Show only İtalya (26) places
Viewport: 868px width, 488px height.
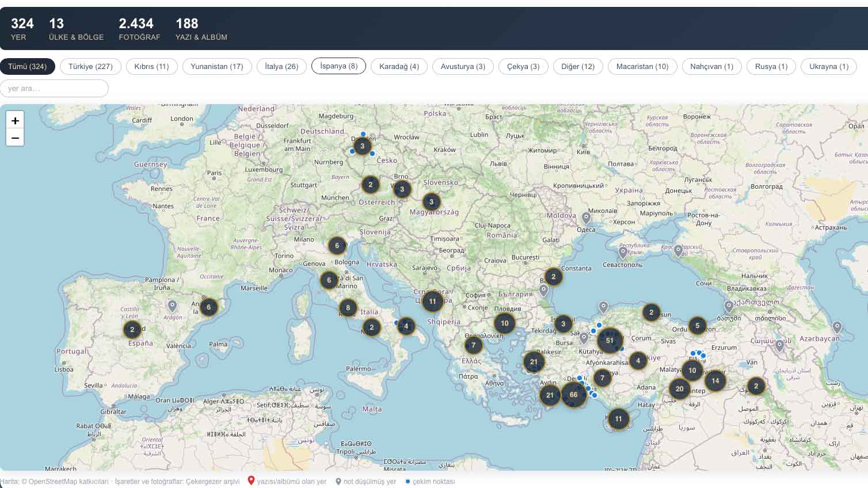(x=281, y=66)
